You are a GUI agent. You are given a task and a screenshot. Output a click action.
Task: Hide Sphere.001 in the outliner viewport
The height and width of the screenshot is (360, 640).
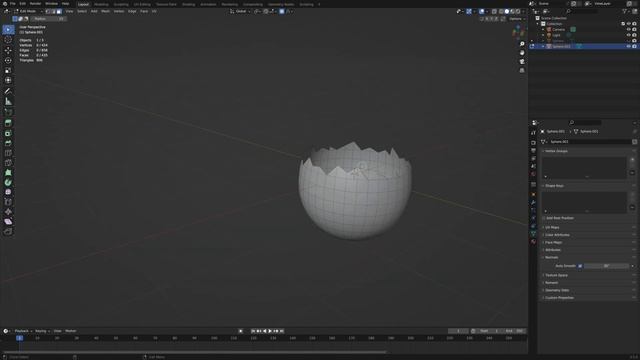[629, 47]
